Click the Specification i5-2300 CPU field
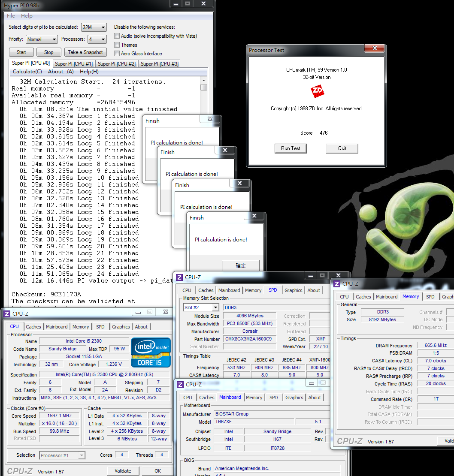The height and width of the screenshot is (476, 454). 104,375
